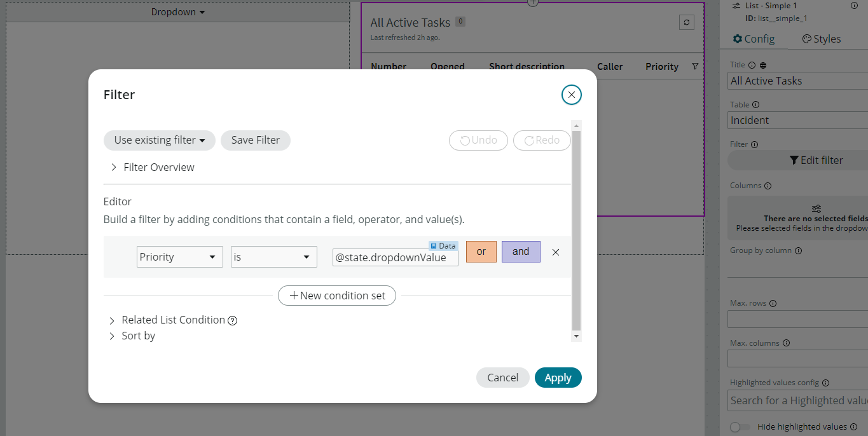The width and height of the screenshot is (868, 436).
Task: Click the Priority column header
Action: tap(662, 66)
